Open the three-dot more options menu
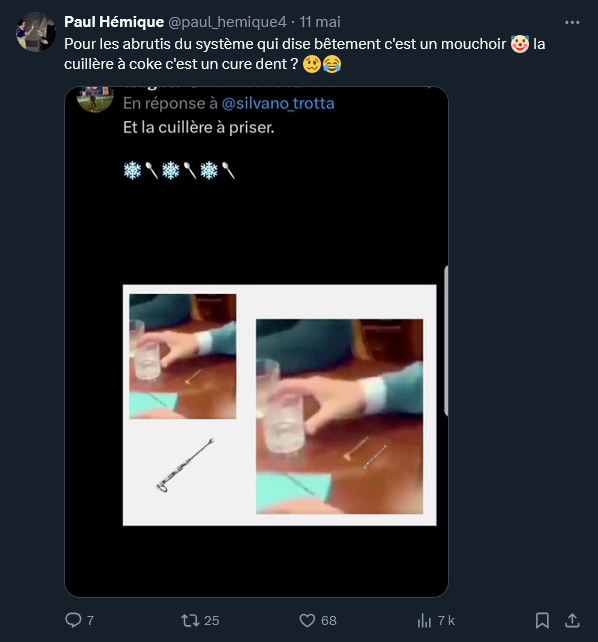This screenshot has width=598, height=642. (x=572, y=22)
